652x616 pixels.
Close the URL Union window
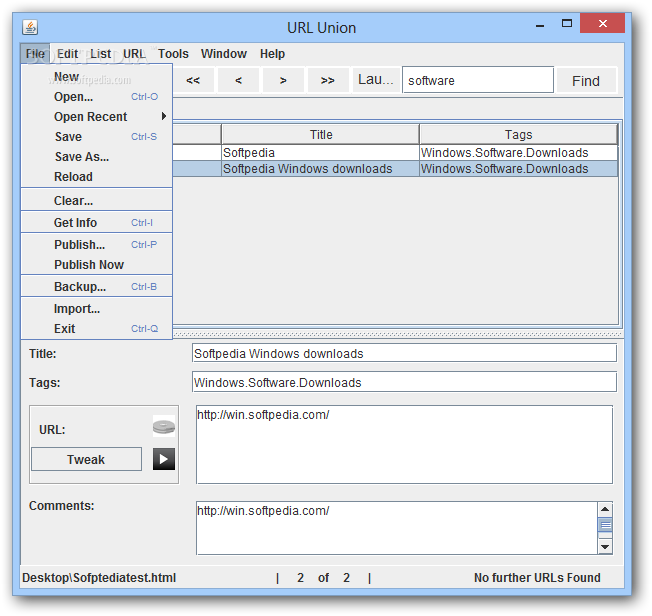coord(603,23)
